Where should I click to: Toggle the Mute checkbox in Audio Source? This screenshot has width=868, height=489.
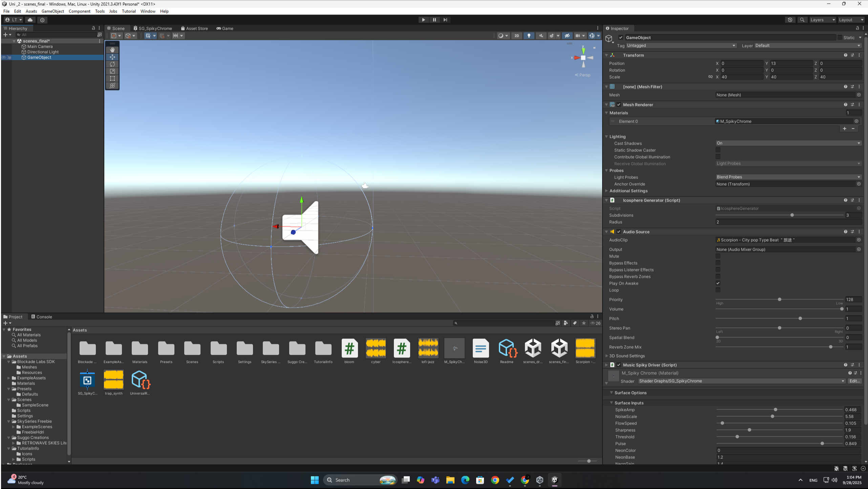click(718, 256)
